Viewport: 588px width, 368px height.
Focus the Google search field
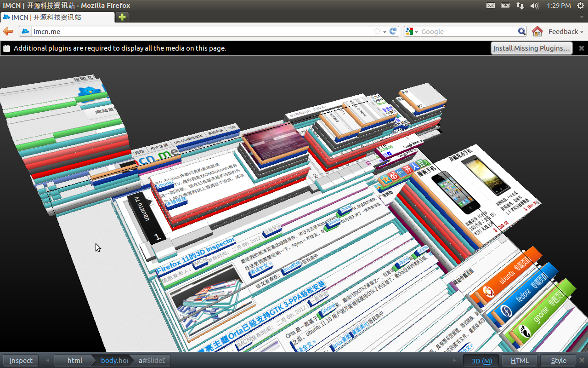pyautogui.click(x=469, y=31)
